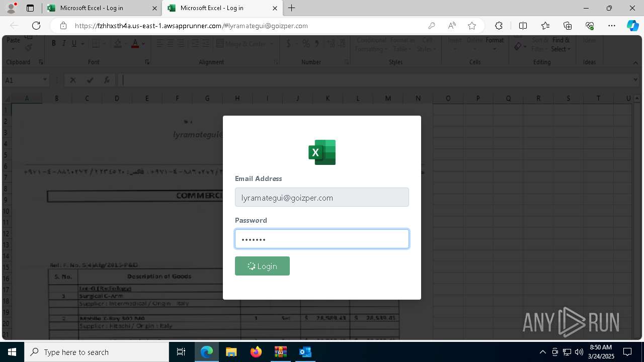The image size is (644, 362).
Task: Open WinRAR from the taskbar
Action: 280,352
